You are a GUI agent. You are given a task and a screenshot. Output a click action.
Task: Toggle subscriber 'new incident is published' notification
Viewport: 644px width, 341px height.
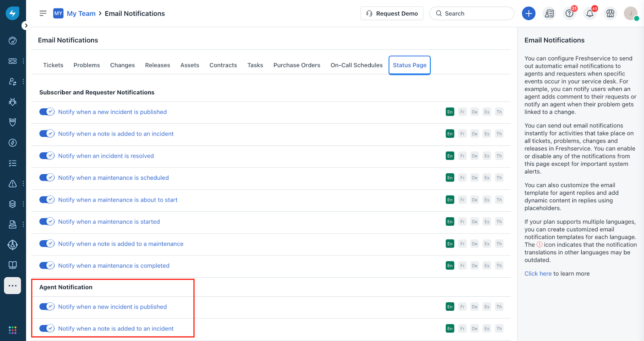pyautogui.click(x=47, y=112)
